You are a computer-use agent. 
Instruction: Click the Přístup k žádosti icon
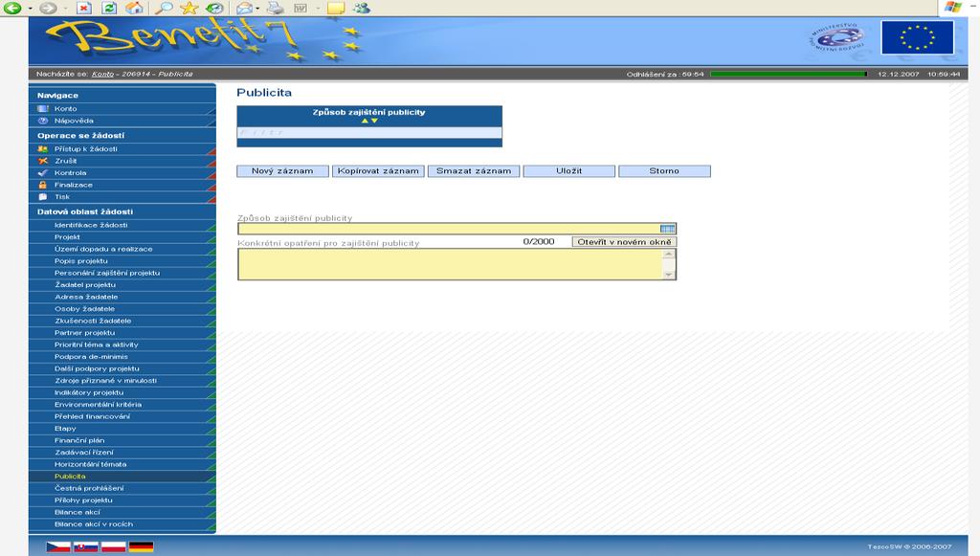(42, 148)
